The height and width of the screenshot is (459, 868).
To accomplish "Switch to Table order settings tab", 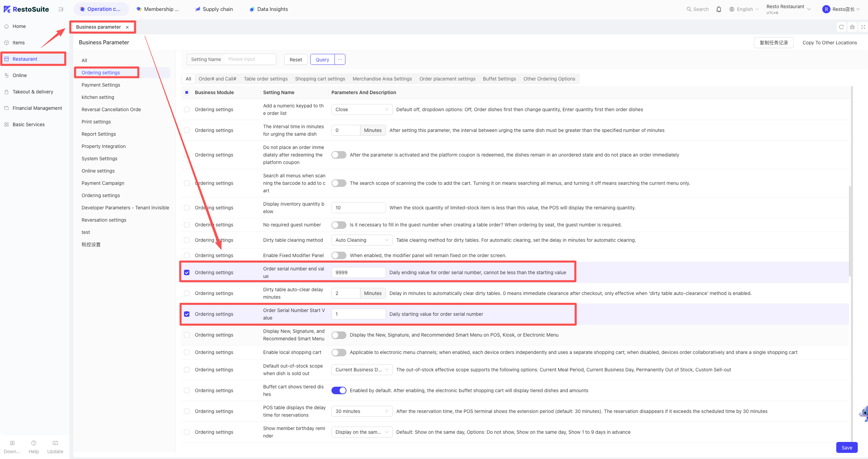I will pos(266,79).
